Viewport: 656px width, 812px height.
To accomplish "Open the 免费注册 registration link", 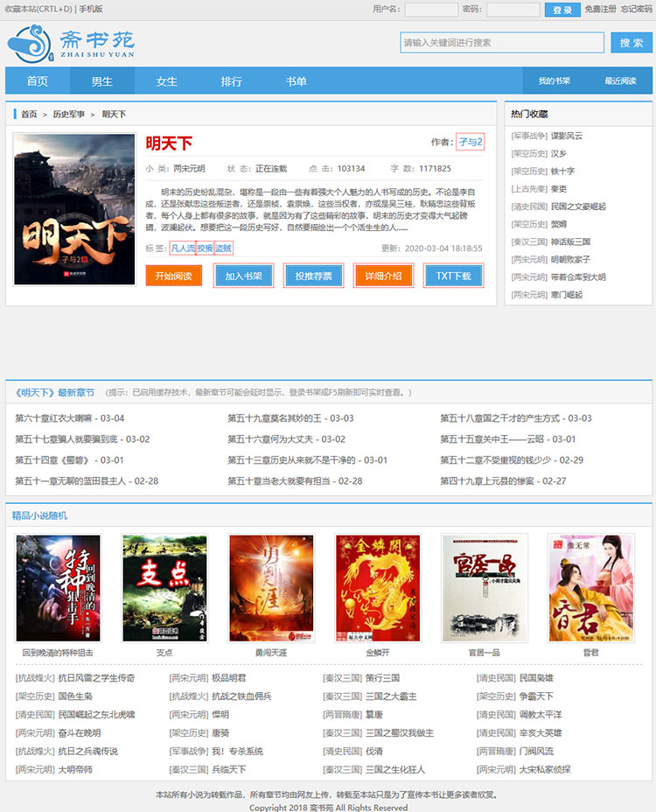I will coord(601,9).
